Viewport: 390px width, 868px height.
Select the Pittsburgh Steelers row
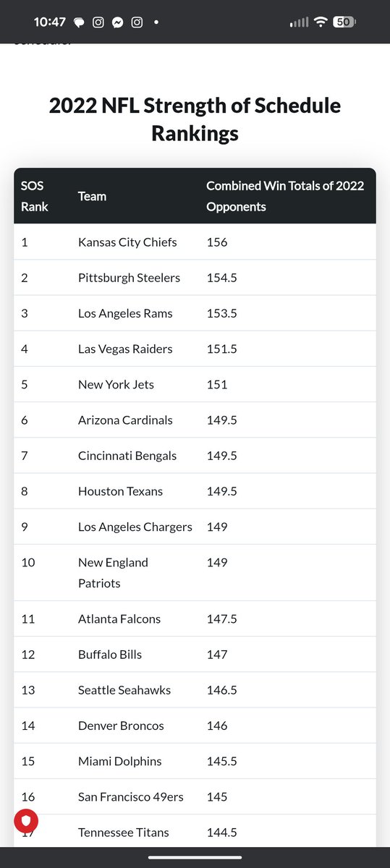coord(195,278)
